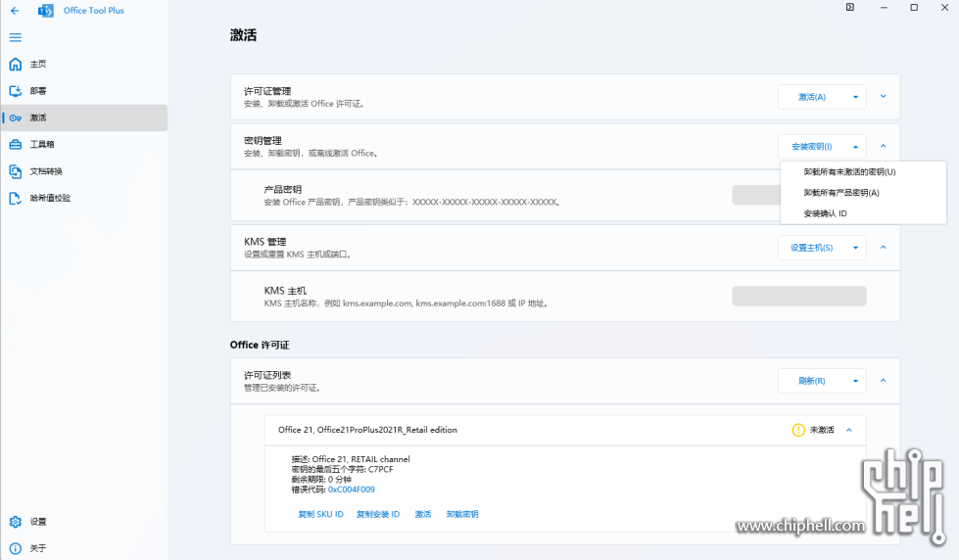The image size is (959, 560).
Task: Open dropdown arrow next to 激活(A)
Action: (x=855, y=97)
